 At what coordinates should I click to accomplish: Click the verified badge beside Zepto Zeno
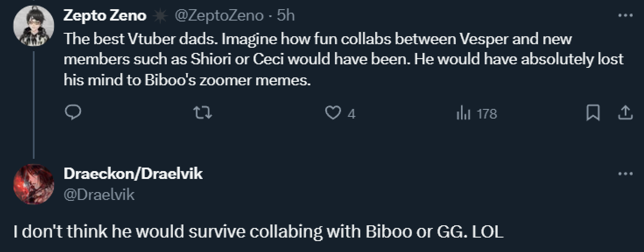[x=161, y=16]
